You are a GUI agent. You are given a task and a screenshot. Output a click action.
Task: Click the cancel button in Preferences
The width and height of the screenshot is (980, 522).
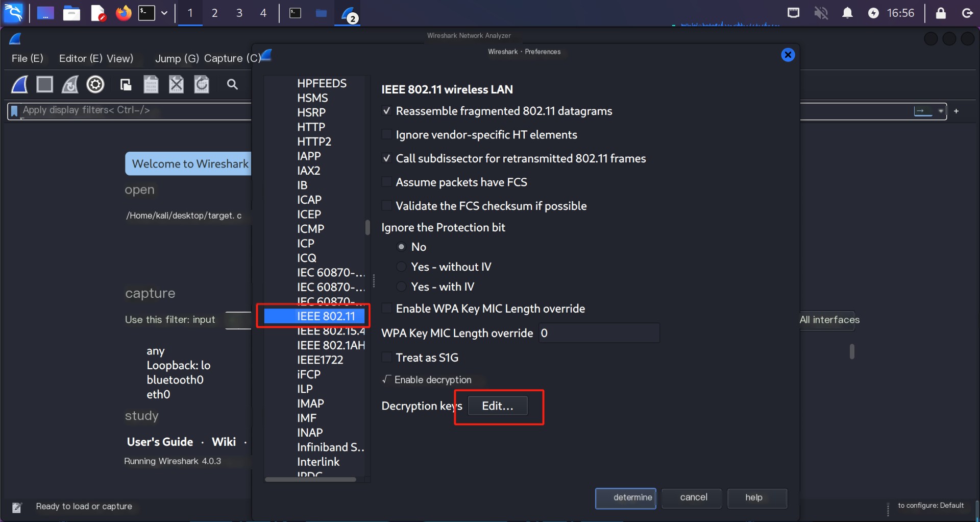click(692, 498)
